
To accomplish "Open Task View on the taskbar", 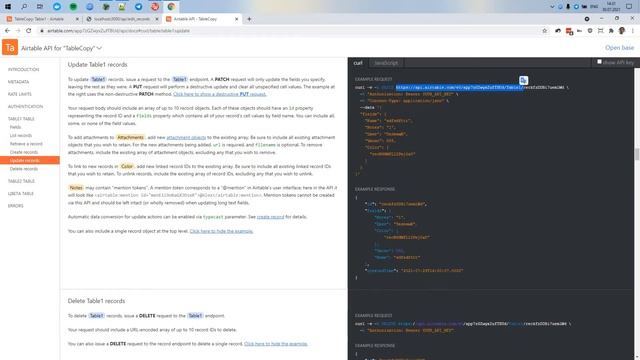I will 40,7.
